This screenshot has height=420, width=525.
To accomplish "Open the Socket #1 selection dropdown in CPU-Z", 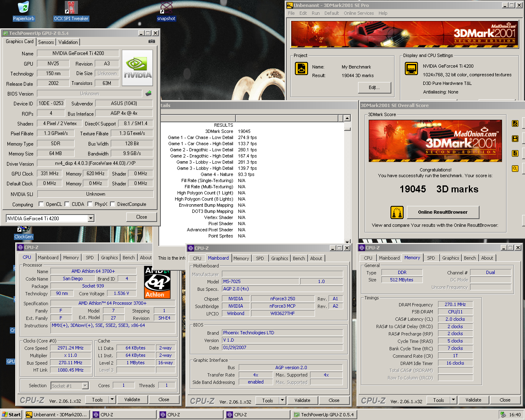I will 85,386.
